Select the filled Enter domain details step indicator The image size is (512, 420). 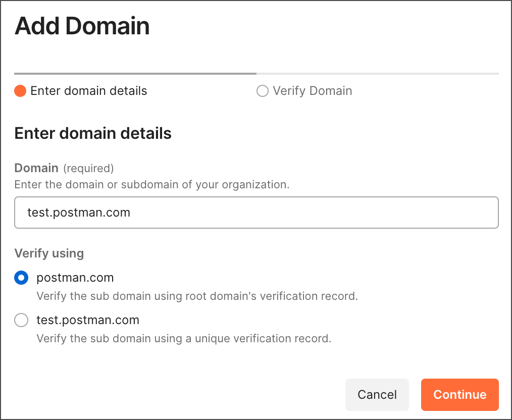click(x=20, y=91)
